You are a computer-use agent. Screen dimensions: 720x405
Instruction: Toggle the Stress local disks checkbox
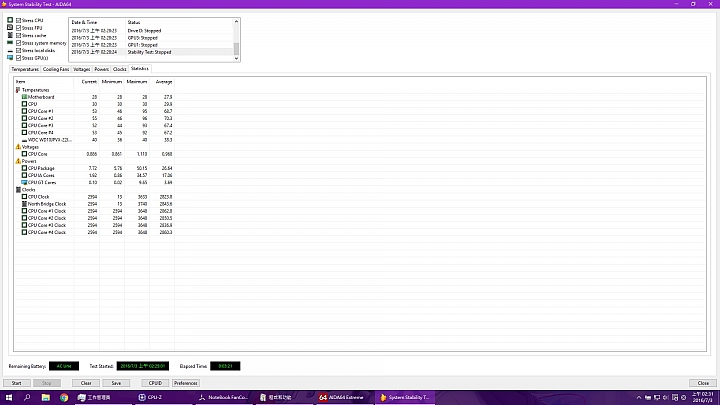pos(19,51)
